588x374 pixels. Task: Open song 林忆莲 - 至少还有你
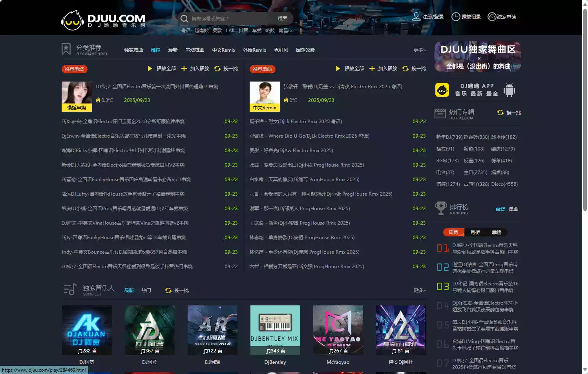pyautogui.click(x=304, y=252)
